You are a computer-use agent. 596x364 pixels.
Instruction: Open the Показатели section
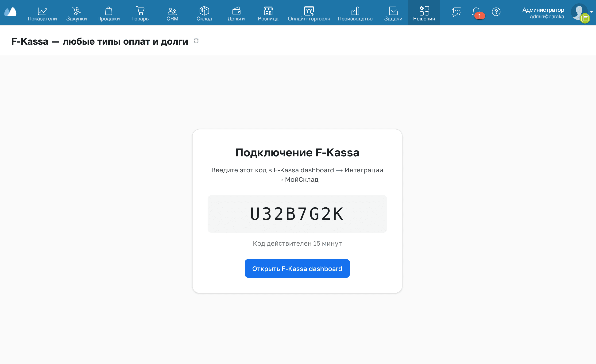42,14
